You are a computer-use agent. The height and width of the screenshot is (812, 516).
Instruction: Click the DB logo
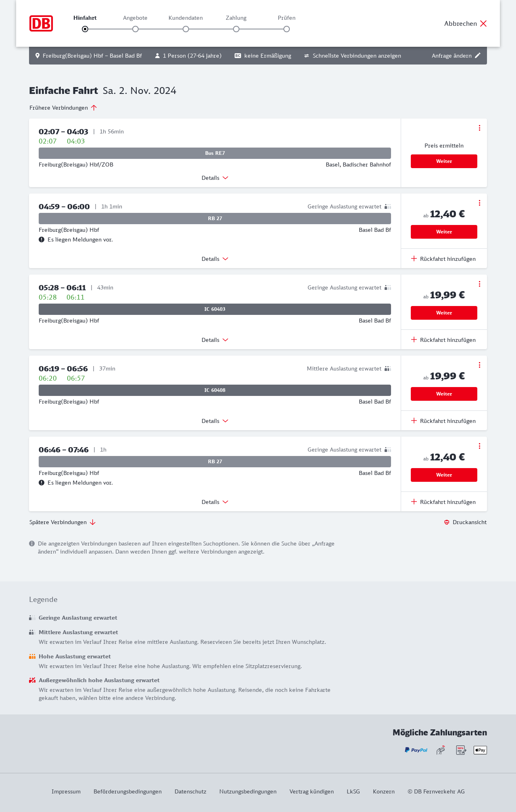41,23
